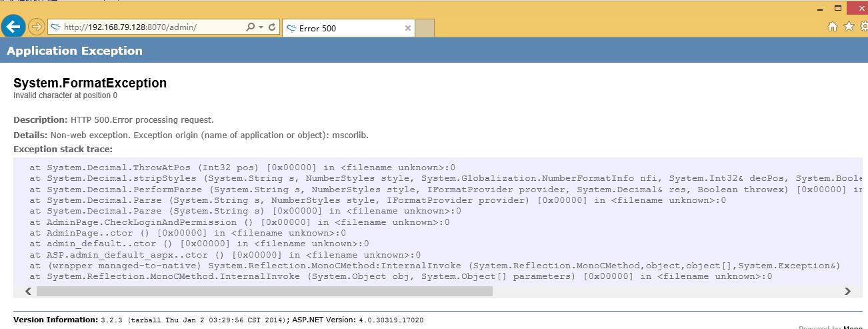Open the Favorites star icon
868x329 pixels.
[x=849, y=27]
